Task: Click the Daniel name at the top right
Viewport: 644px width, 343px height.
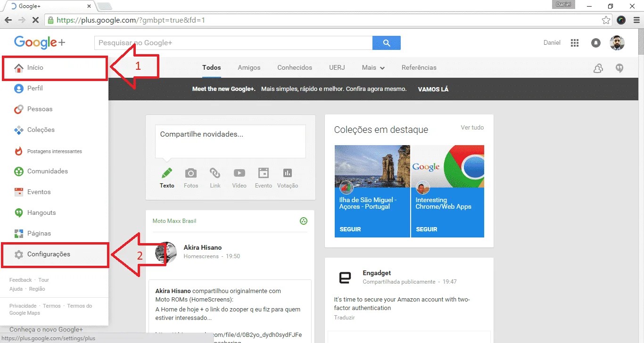Action: click(x=552, y=43)
